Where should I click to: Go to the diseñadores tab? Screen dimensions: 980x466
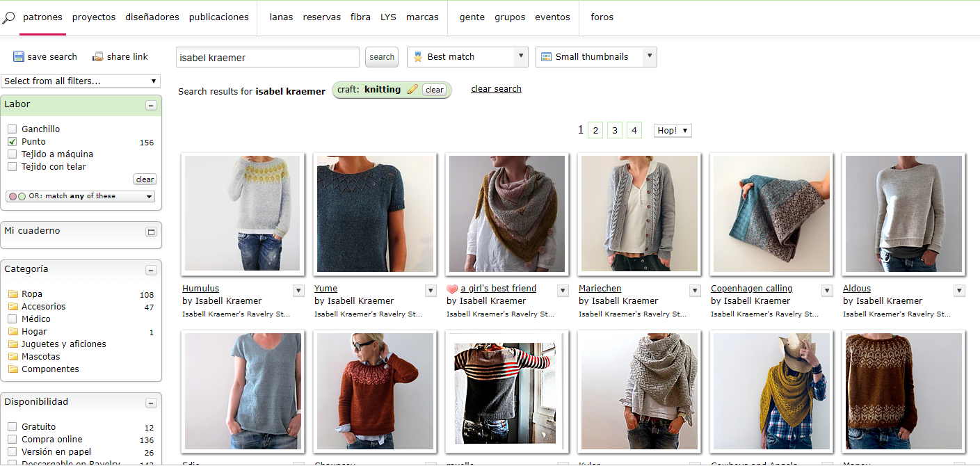point(152,17)
